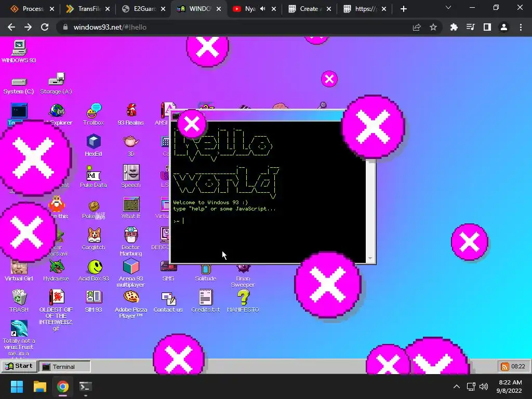The width and height of the screenshot is (532, 399).
Task: Open the Credits.txt file icon
Action: 206,301
